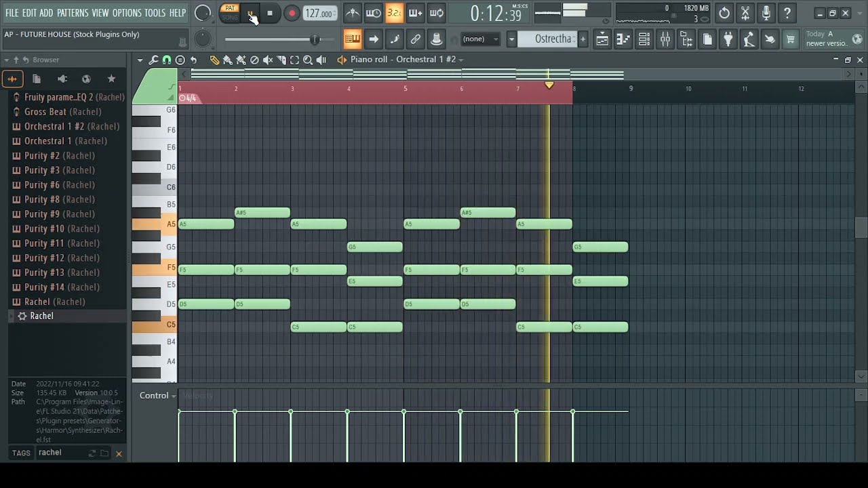Open the PATTERNS menu
The image size is (868, 488).
coord(73,13)
